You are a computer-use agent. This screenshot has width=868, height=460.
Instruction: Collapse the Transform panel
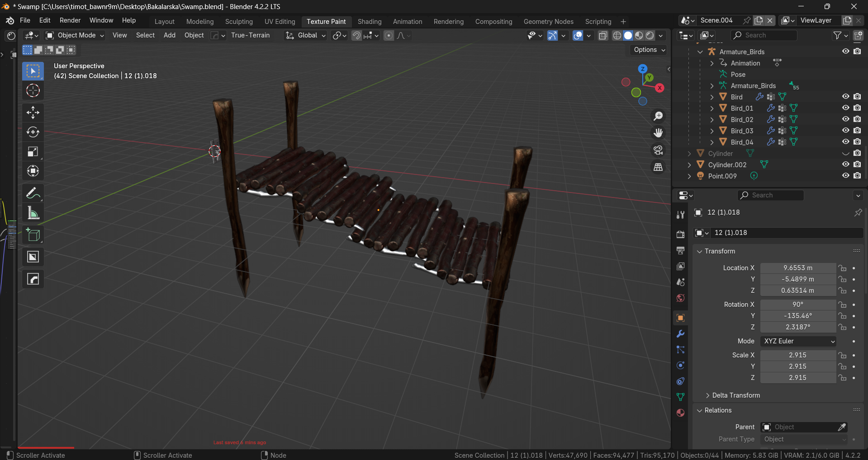[699, 251]
